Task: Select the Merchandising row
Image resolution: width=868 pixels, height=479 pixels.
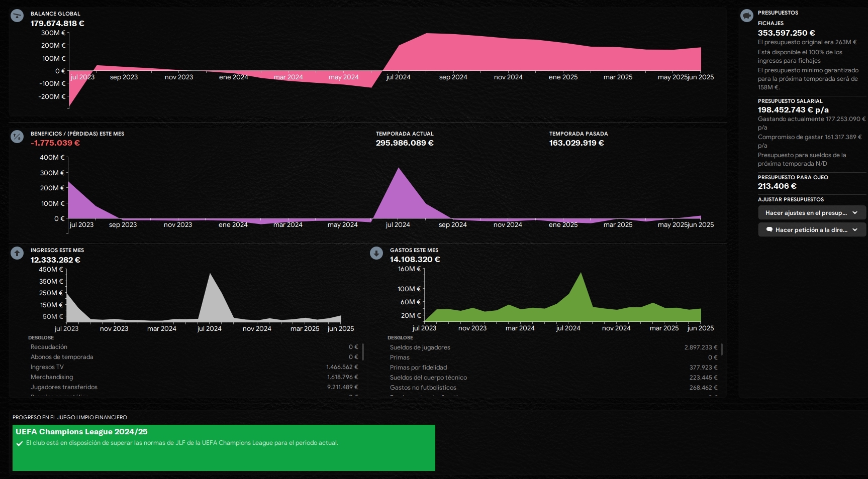Action: [x=194, y=377]
